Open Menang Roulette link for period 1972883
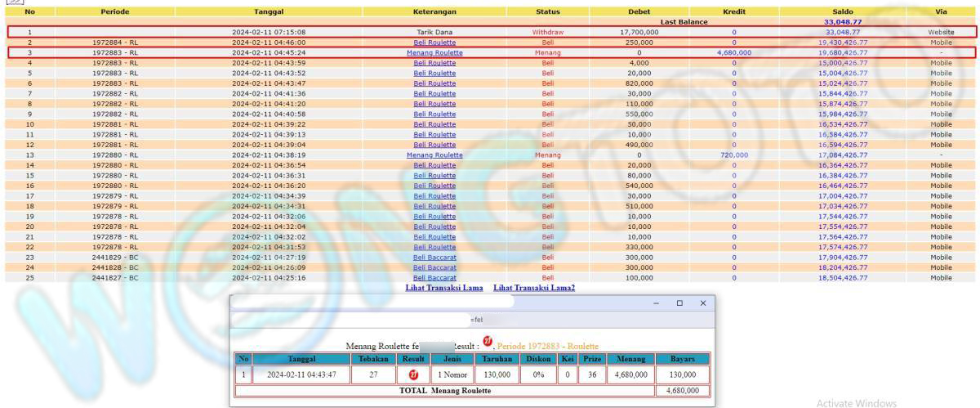The width and height of the screenshot is (980, 408). click(x=434, y=52)
